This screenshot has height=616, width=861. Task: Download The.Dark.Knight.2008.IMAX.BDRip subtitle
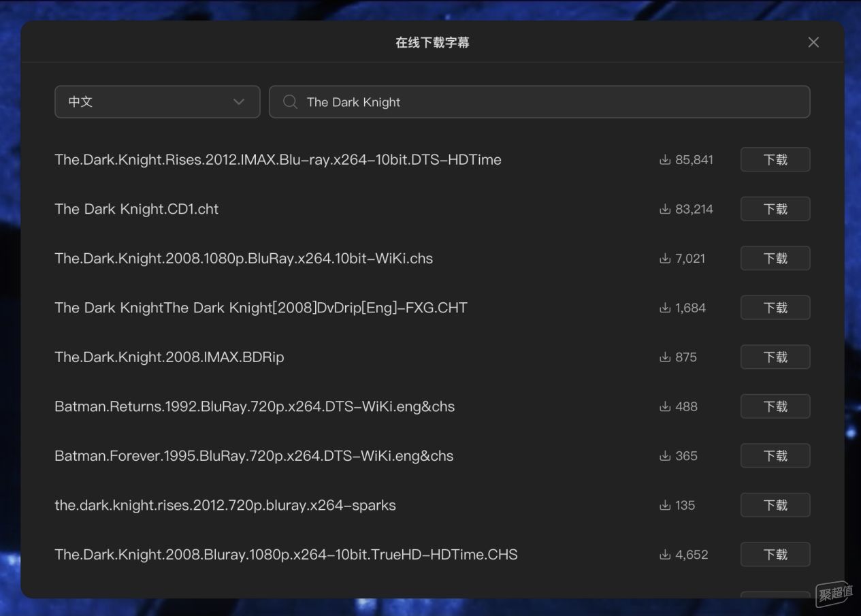tap(775, 357)
